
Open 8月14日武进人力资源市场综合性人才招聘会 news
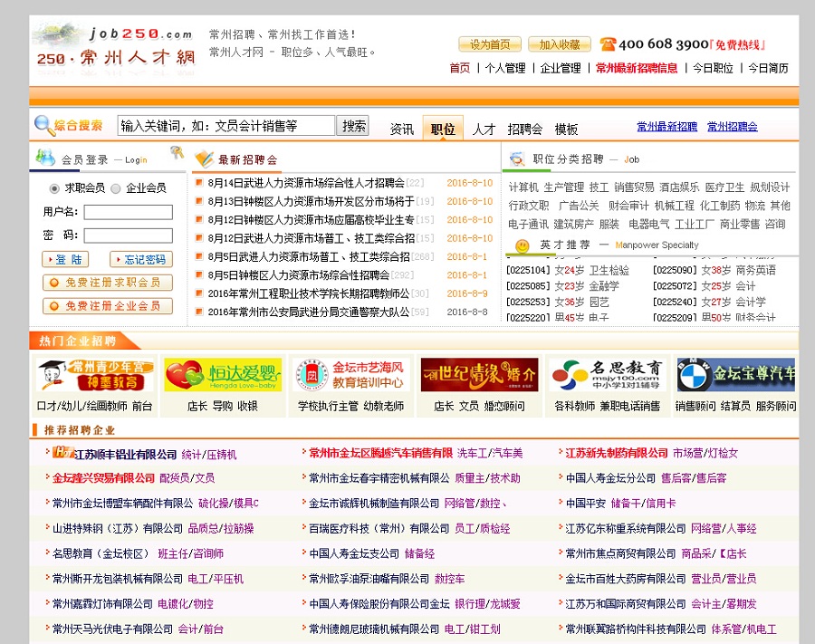click(x=306, y=183)
